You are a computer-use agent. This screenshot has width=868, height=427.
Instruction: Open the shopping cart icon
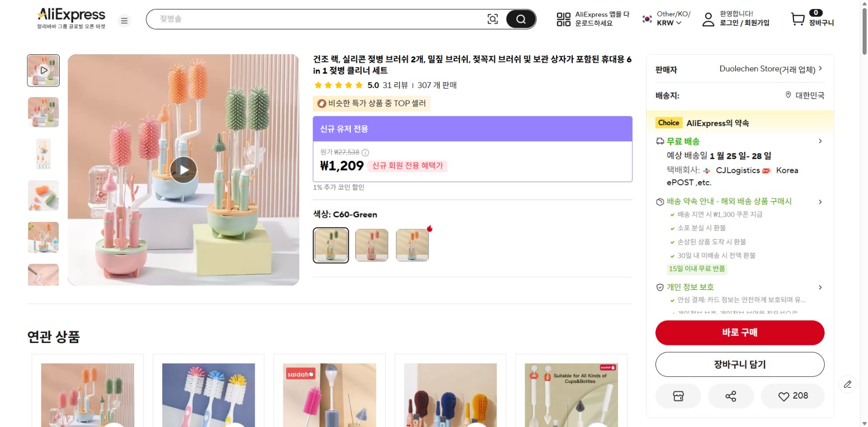(x=798, y=19)
